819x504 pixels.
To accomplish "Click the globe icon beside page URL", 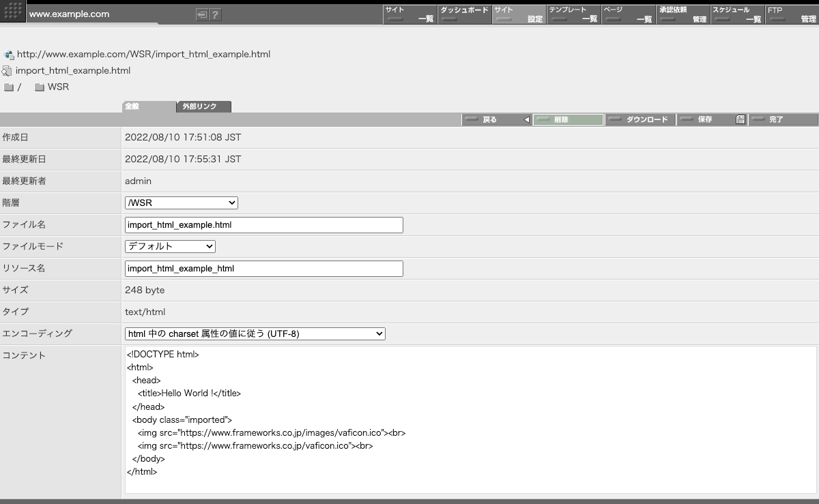I will pos(9,55).
